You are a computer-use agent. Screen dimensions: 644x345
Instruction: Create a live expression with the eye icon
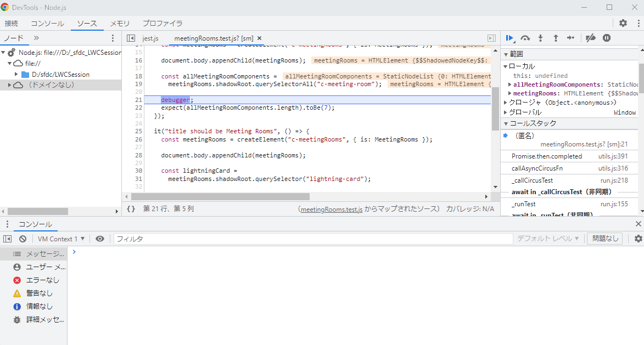point(100,239)
